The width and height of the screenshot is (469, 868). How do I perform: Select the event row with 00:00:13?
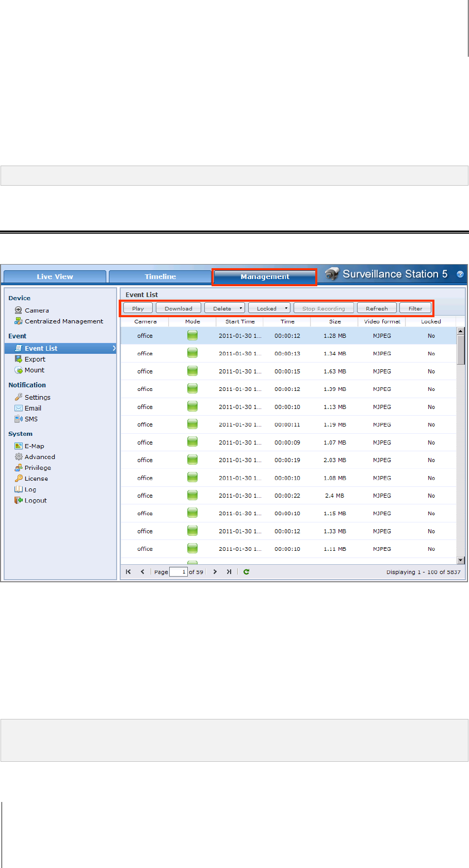tap(289, 353)
